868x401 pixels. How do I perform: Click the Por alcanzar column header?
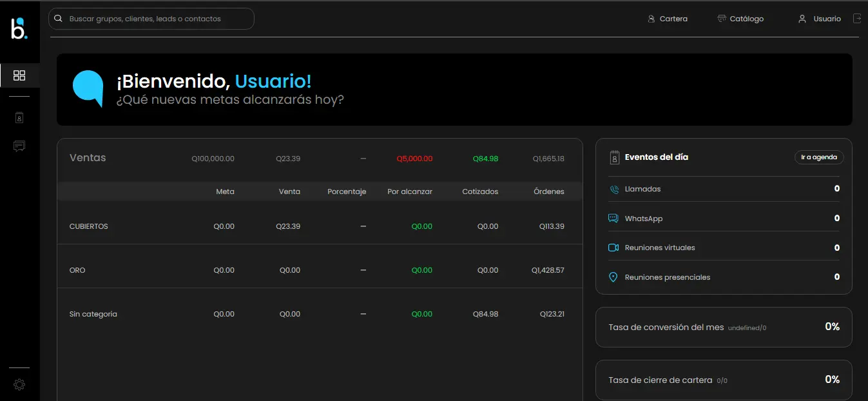(410, 191)
